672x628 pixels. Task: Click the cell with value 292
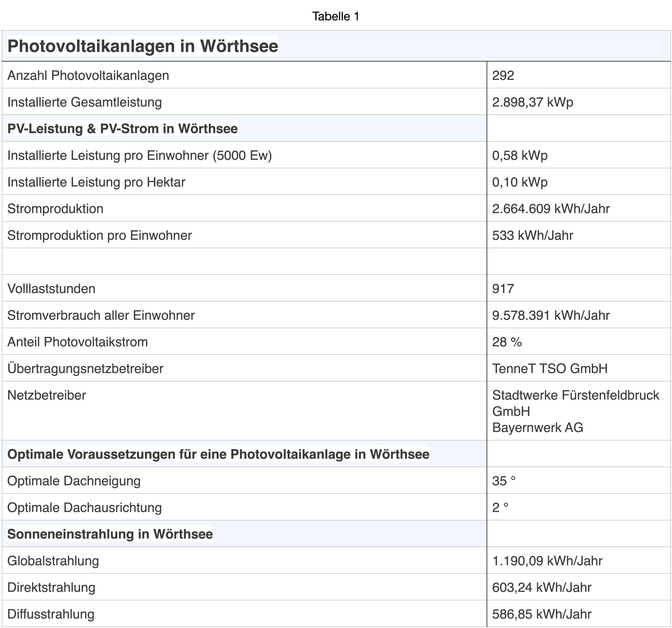click(x=503, y=75)
